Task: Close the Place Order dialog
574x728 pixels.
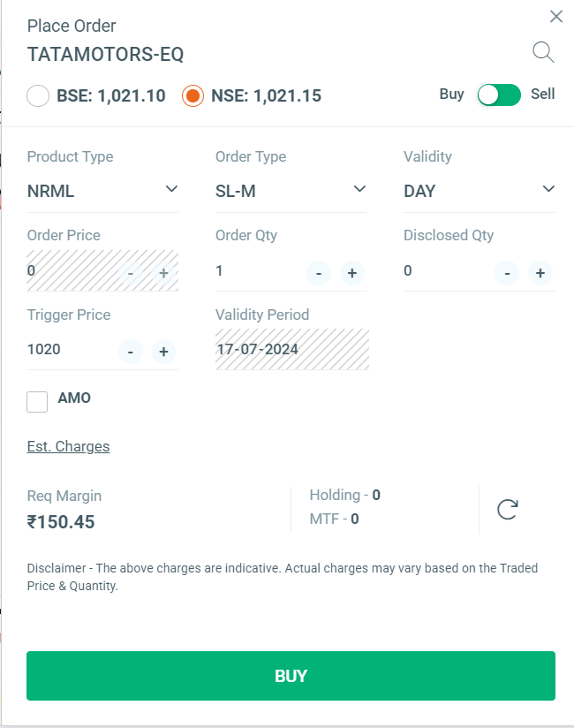Action: click(x=555, y=16)
